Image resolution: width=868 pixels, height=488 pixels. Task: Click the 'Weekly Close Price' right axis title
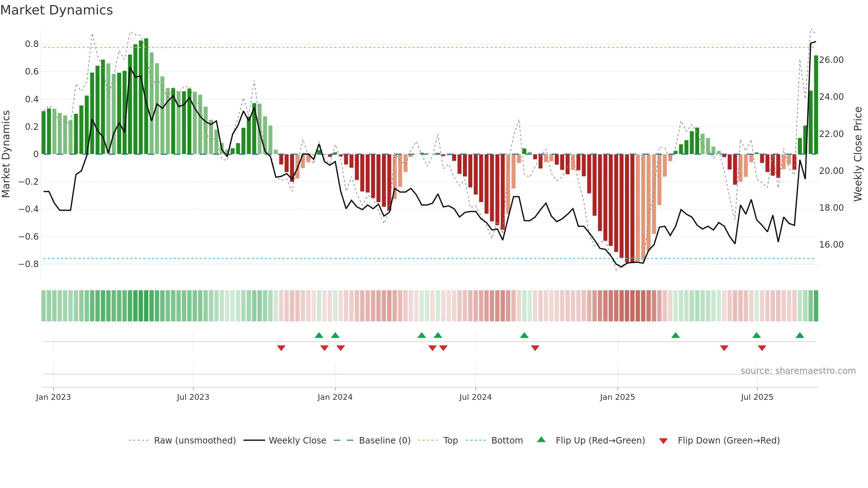(858, 154)
